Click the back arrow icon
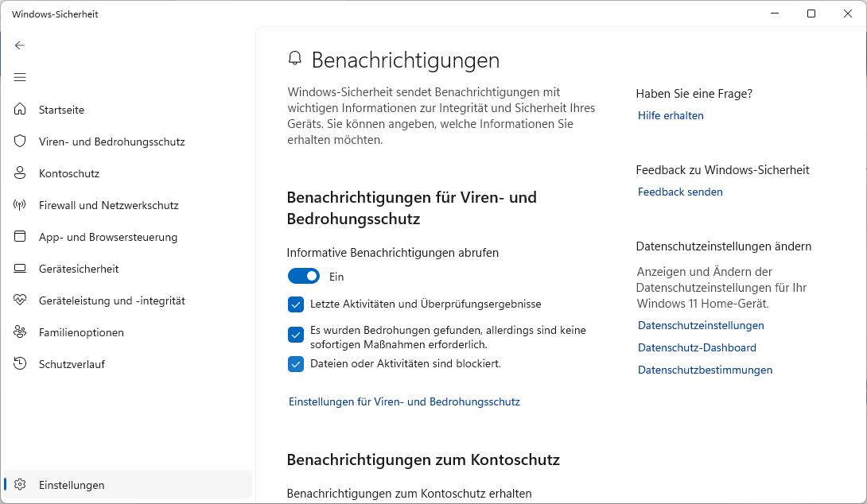Viewport: 867px width, 504px height. point(20,45)
